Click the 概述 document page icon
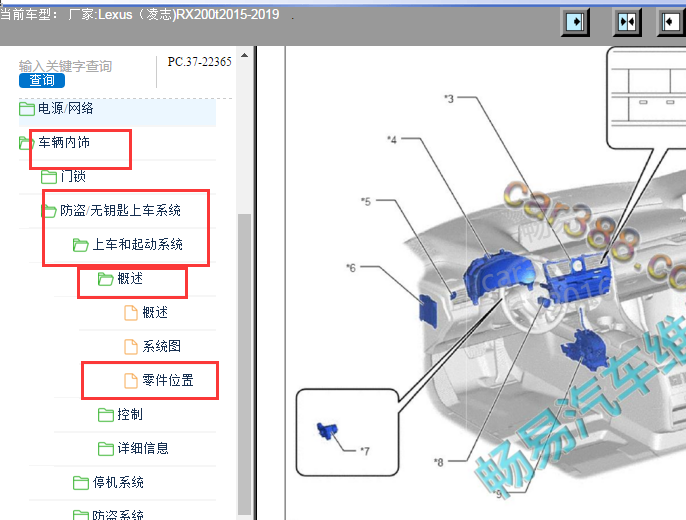The image size is (686, 520). (x=131, y=313)
